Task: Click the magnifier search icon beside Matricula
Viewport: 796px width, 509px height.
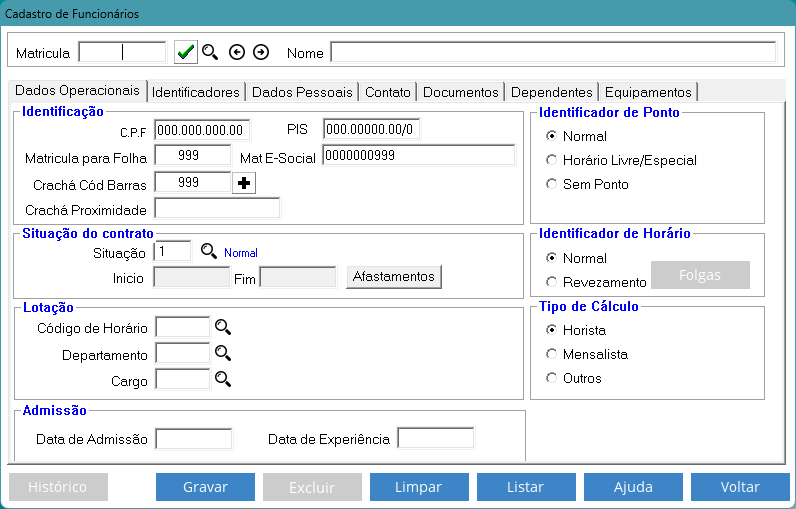Action: [210, 52]
